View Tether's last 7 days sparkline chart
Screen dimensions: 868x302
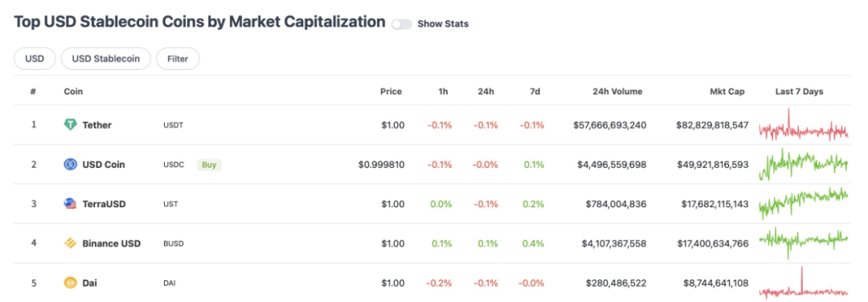point(803,125)
